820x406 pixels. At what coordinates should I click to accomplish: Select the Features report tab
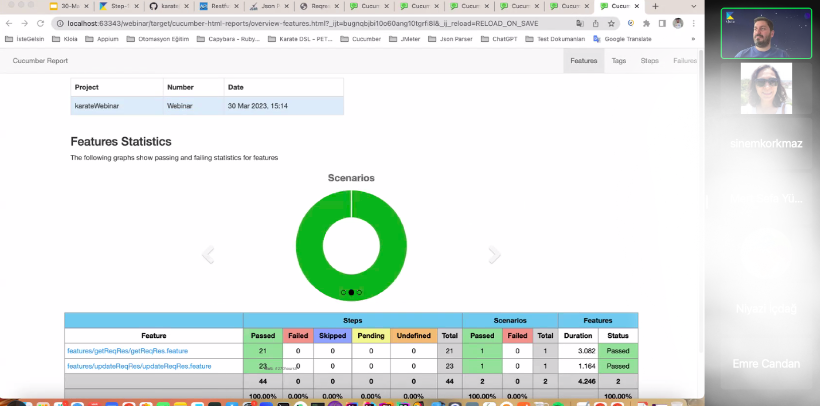584,61
